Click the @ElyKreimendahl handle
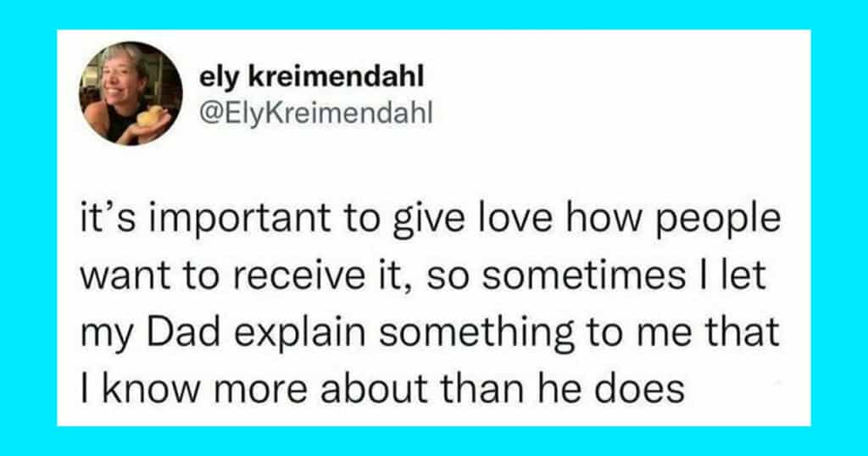This screenshot has height=456, width=868. (x=314, y=112)
